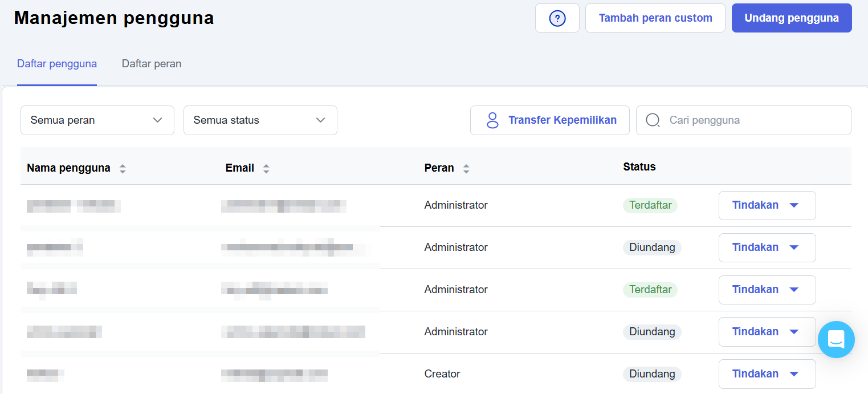Click the help question mark icon
This screenshot has width=868, height=394.
point(557,18)
